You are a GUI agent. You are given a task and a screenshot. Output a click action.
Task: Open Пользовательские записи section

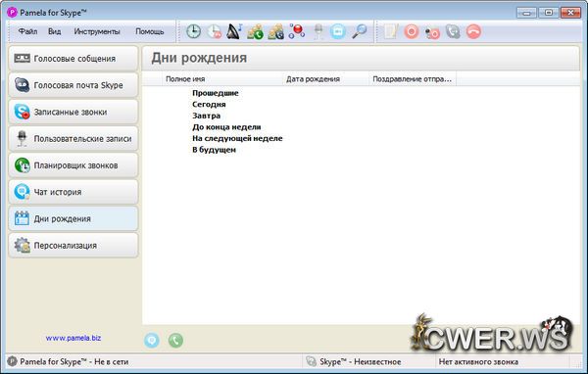tap(73, 139)
